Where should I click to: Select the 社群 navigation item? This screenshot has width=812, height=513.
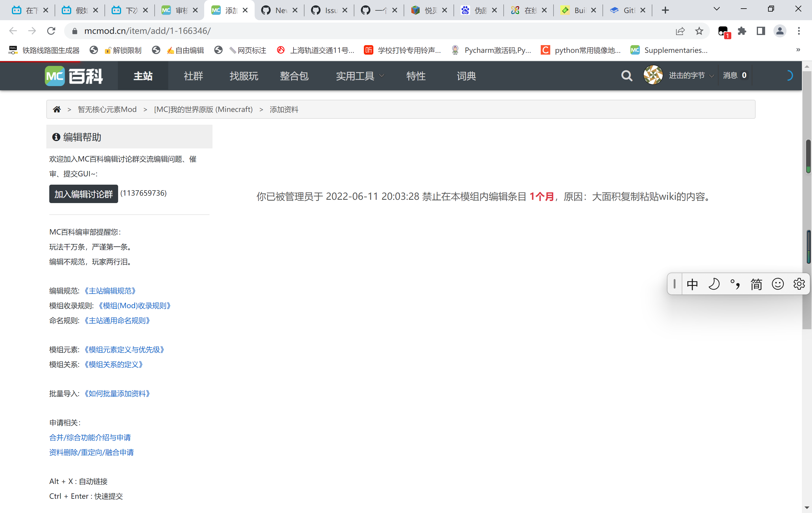pyautogui.click(x=194, y=76)
